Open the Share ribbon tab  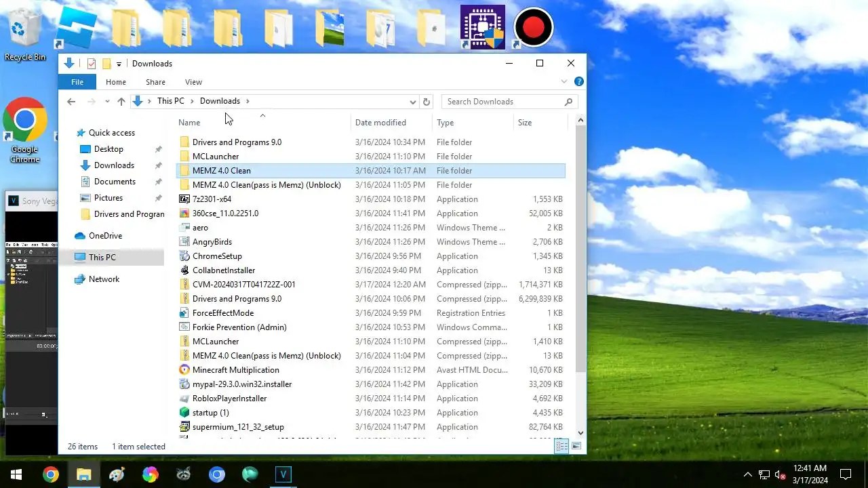tap(155, 82)
